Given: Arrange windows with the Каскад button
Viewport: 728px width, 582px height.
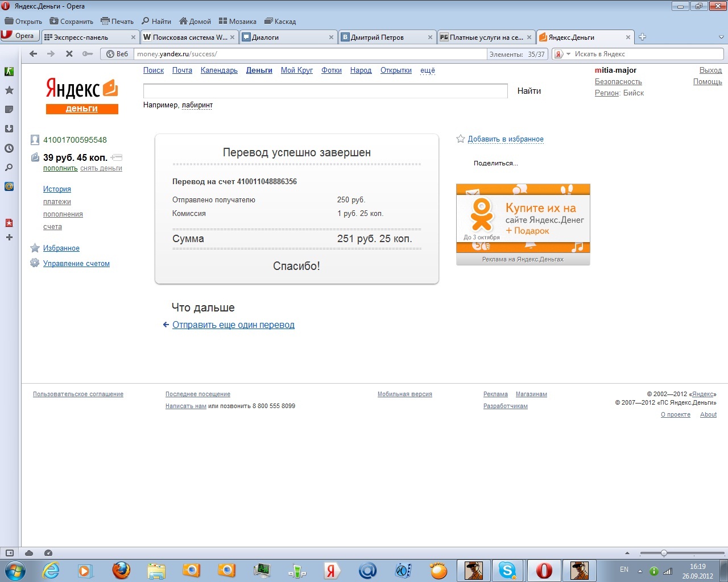Looking at the screenshot, I should 280,22.
